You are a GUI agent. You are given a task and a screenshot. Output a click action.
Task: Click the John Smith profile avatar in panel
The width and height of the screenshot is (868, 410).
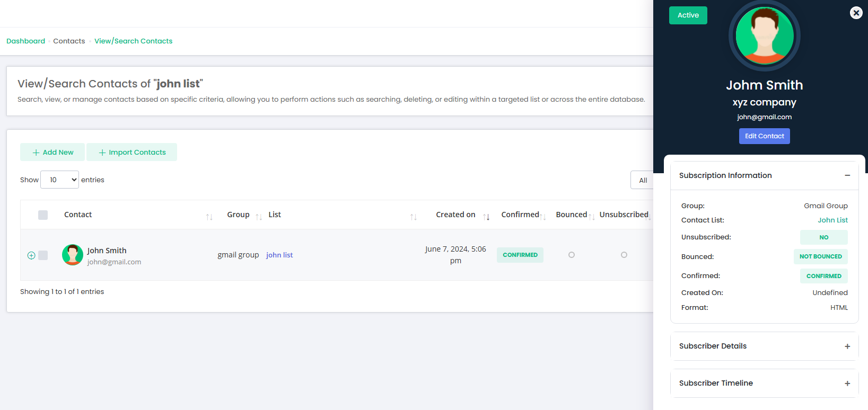765,35
